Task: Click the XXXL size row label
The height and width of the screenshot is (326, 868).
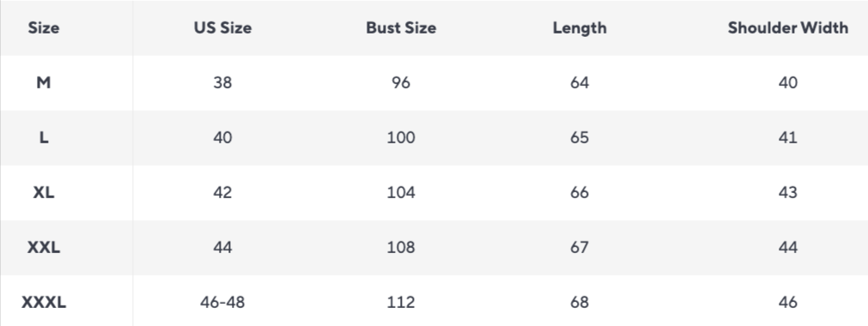Action: coord(44,302)
